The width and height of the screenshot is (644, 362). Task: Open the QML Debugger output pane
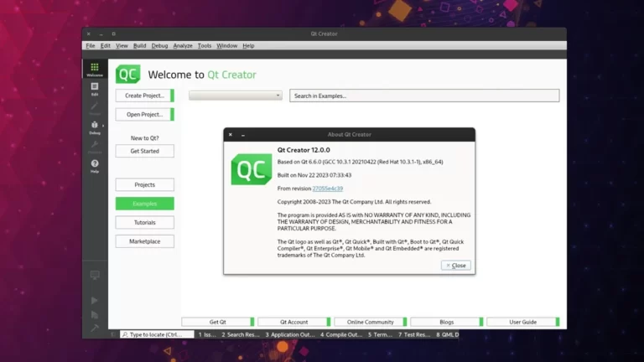(x=447, y=334)
